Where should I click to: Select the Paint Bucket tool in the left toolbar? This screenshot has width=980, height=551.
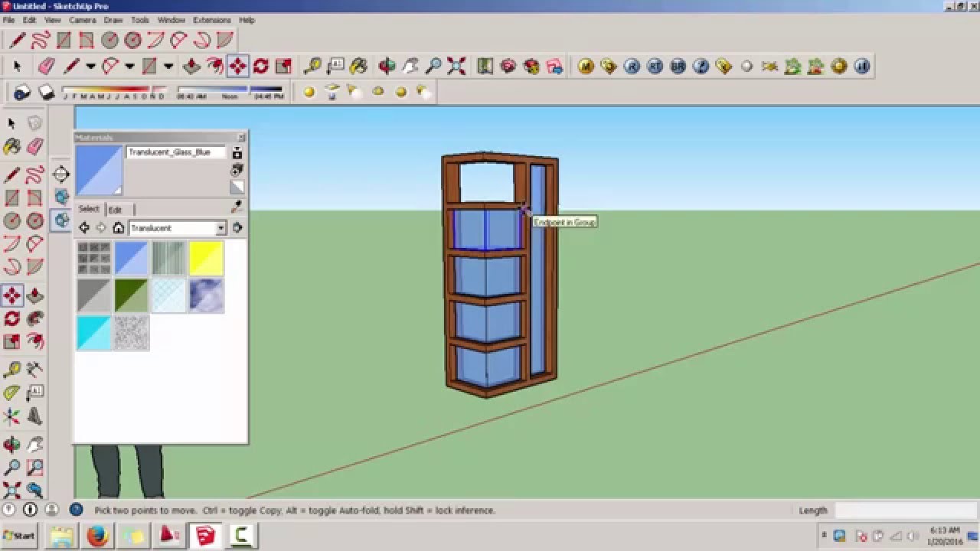click(x=11, y=146)
